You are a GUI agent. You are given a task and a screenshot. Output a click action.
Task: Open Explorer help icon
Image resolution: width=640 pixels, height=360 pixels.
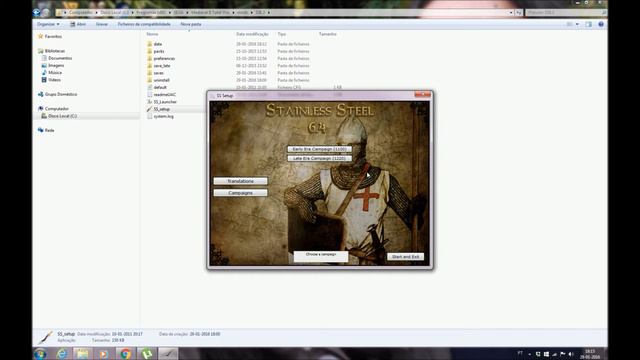click(601, 24)
